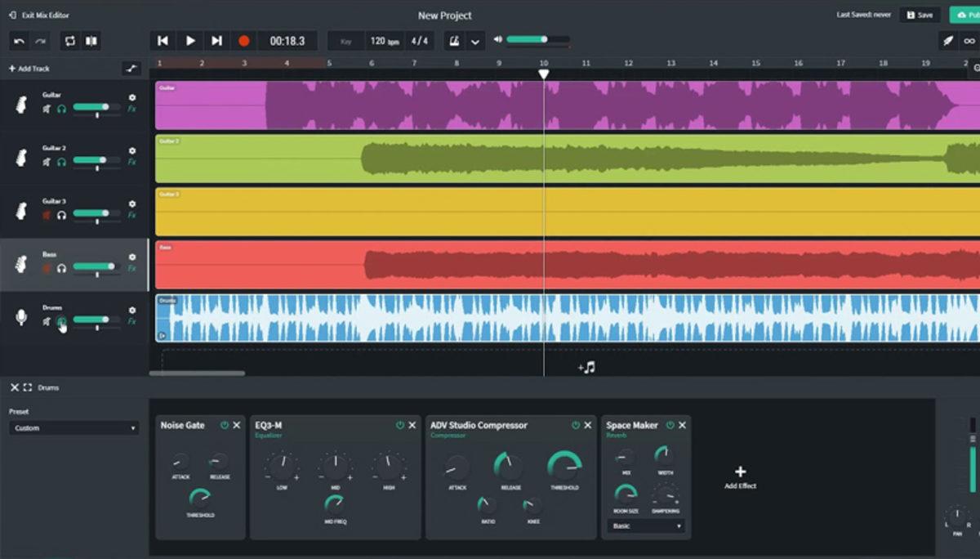
Task: Open the Space Maker reverb type dropdown
Action: click(644, 526)
